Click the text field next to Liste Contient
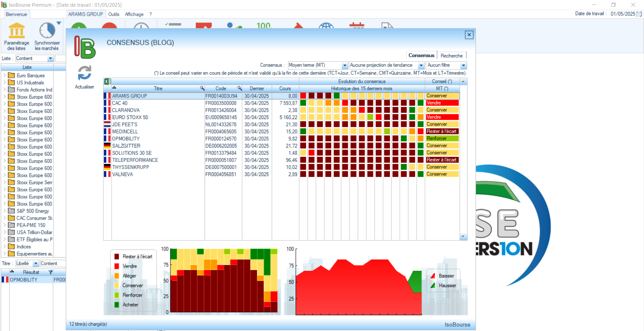The image size is (644, 331). [x=60, y=58]
